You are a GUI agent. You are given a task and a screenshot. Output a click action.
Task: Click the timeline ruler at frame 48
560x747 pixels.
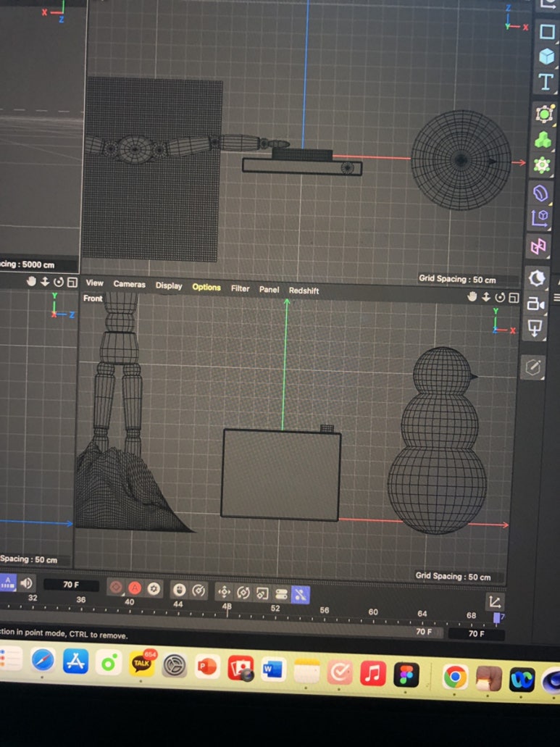[227, 607]
